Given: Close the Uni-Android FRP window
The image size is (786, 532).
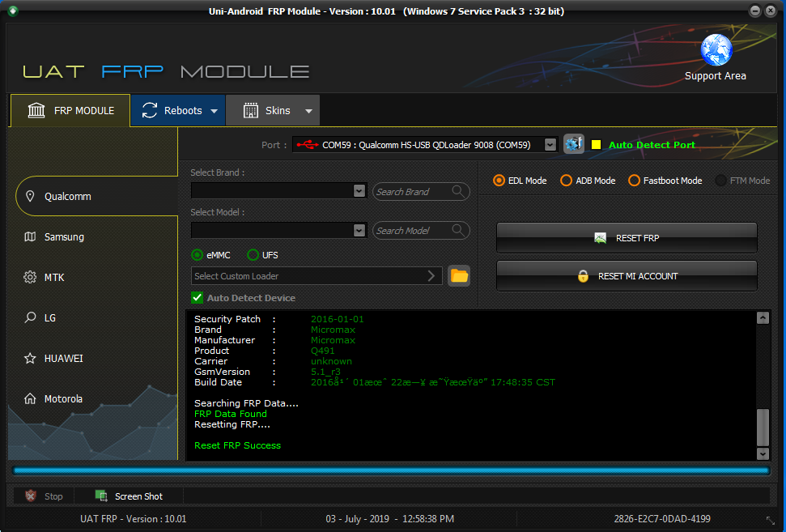Looking at the screenshot, I should pos(771,11).
